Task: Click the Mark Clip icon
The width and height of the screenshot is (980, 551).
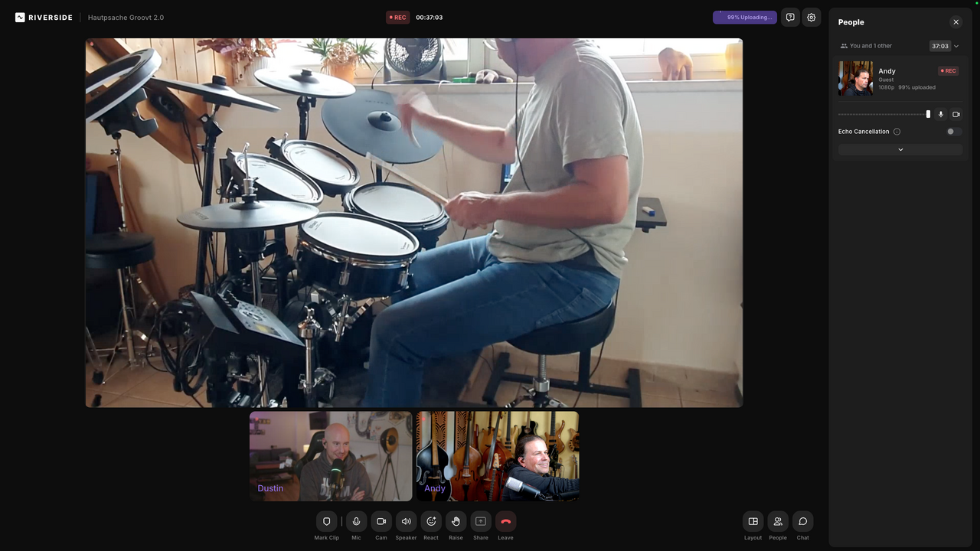Action: tap(326, 521)
